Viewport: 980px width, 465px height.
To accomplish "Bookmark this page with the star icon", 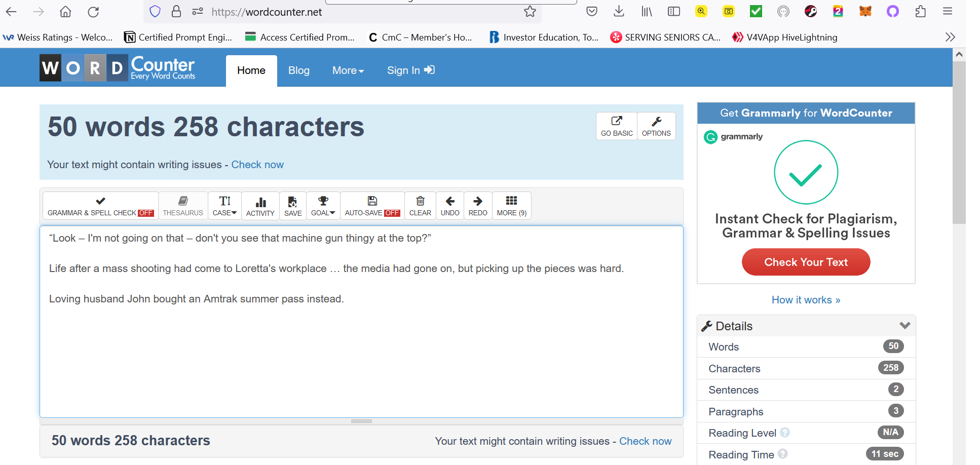I will pyautogui.click(x=530, y=12).
